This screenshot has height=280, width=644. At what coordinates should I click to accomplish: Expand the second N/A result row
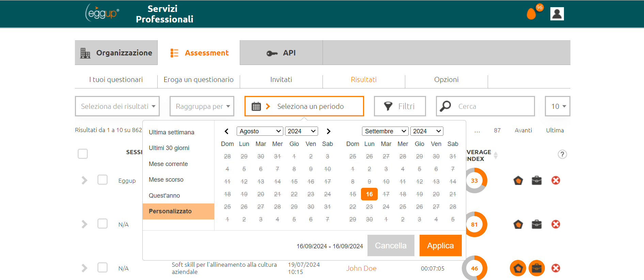[84, 224]
